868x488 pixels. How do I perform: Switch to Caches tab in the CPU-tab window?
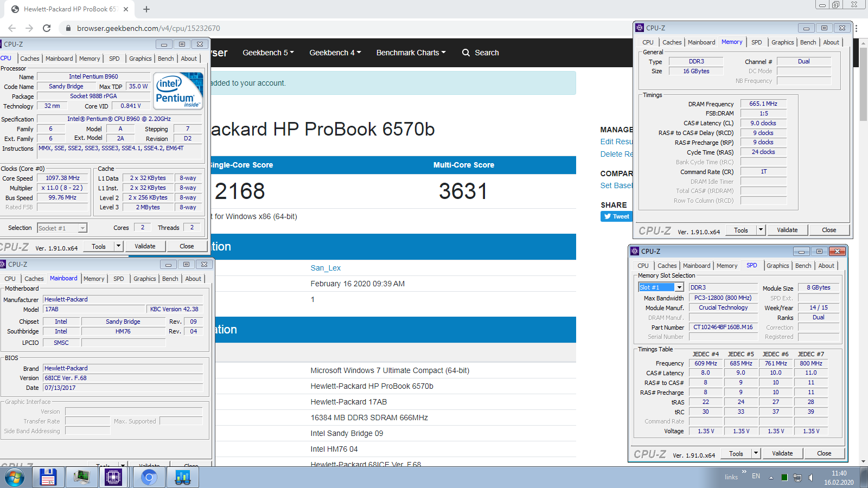click(x=30, y=59)
